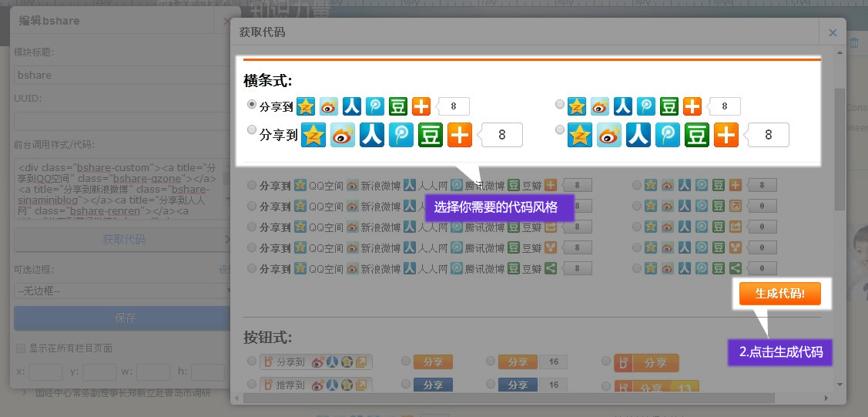Viewport: 868px width, 417px height.
Task: Open the --无边框-- border dropdown
Action: [x=123, y=291]
